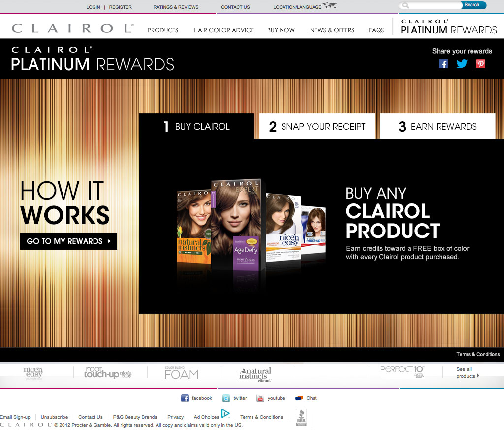Switch to 3 Earn Rewards tab
Image resolution: width=504 pixels, height=434 pixels.
pos(438,126)
